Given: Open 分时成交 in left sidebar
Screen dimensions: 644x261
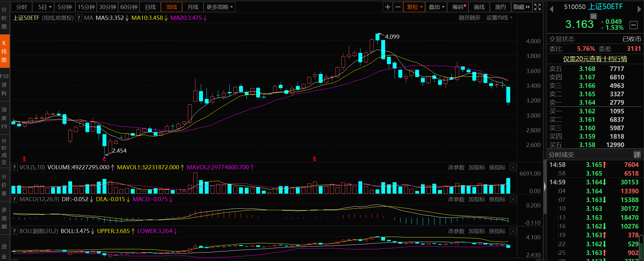Looking at the screenshot, I should click(x=4, y=152).
